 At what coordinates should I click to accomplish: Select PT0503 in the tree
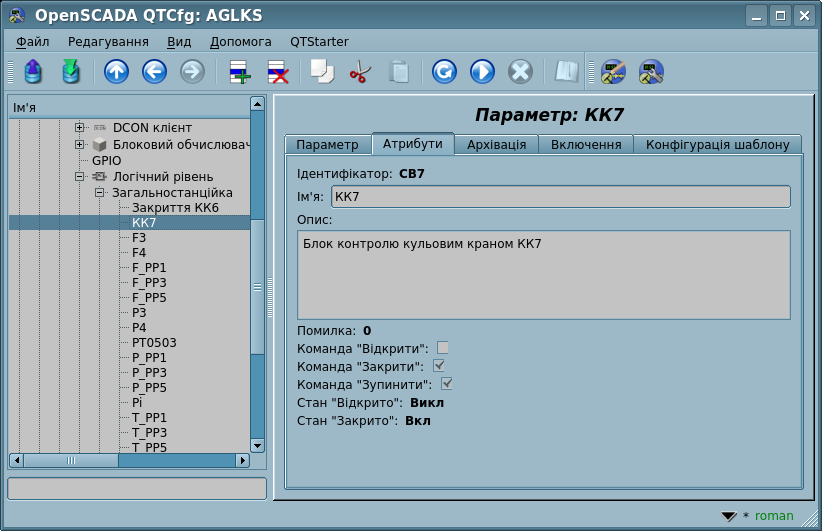(x=154, y=342)
